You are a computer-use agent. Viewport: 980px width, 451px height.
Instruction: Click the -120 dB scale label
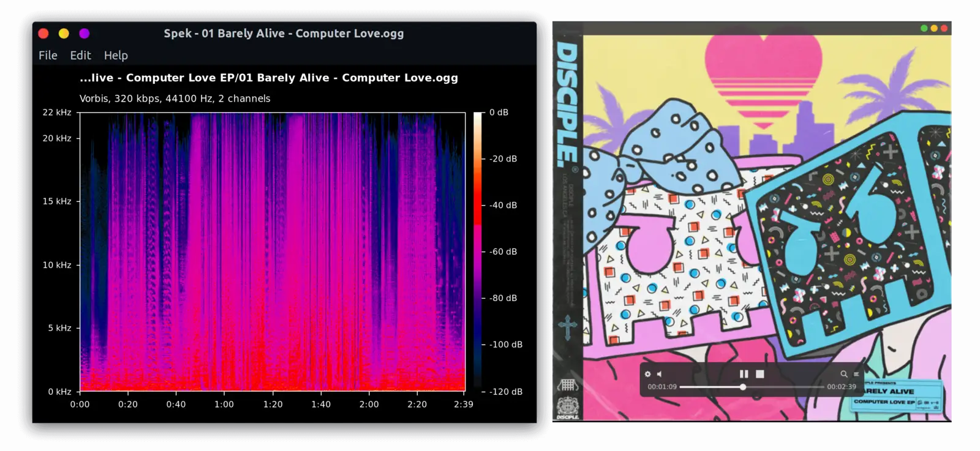(506, 392)
